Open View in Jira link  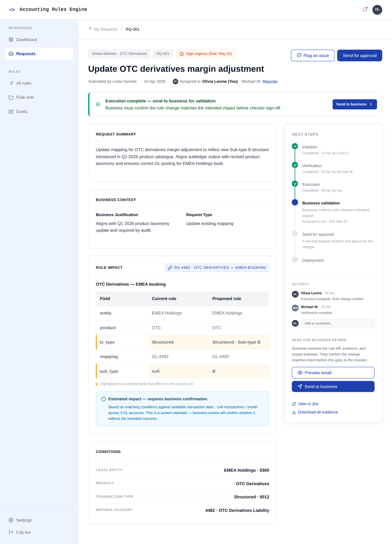click(x=305, y=404)
